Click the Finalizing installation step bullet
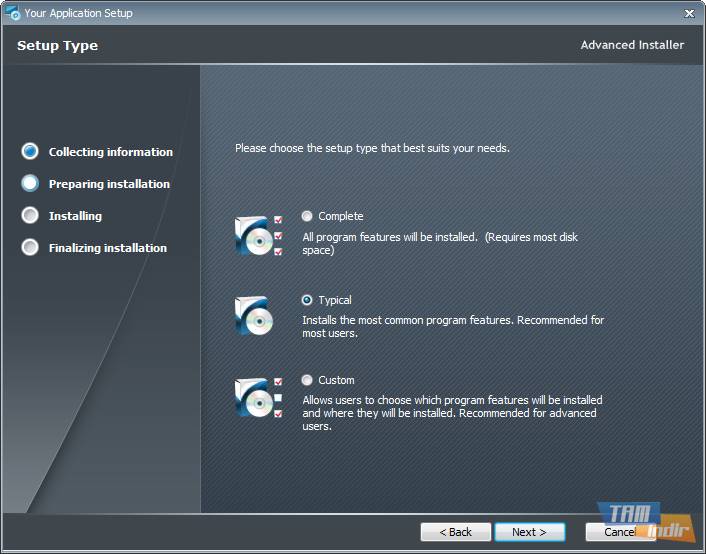706x554 pixels. click(x=30, y=248)
